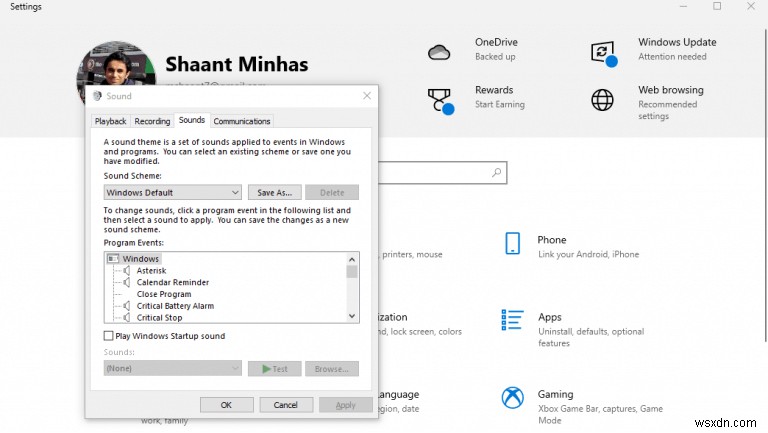Close the Sound dialog
This screenshot has height=433, width=768.
[x=367, y=96]
